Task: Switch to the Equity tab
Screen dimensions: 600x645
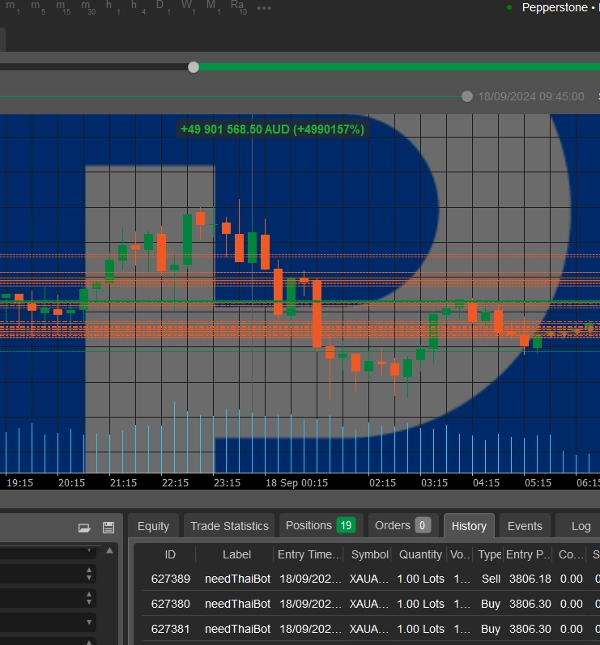Action: [x=153, y=526]
